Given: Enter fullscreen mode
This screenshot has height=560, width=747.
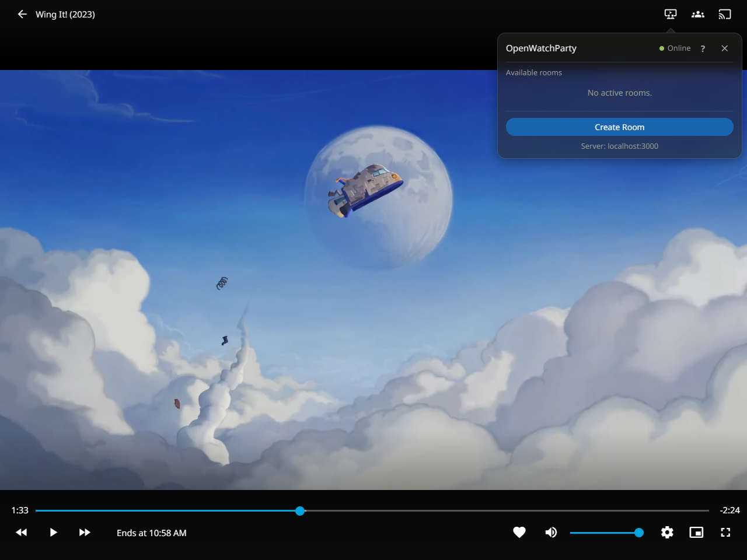Looking at the screenshot, I should click(725, 532).
